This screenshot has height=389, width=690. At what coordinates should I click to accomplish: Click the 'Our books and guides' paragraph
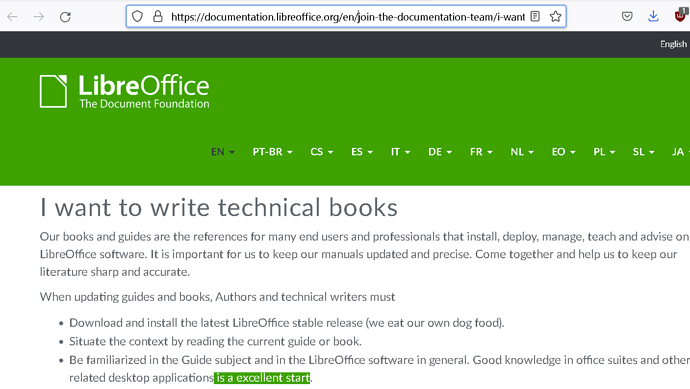point(365,254)
